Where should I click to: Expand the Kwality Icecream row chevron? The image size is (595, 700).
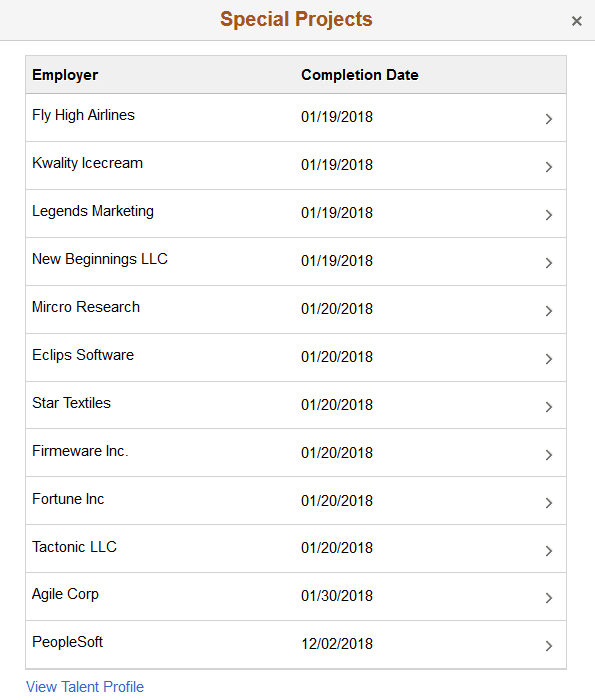coord(549,167)
